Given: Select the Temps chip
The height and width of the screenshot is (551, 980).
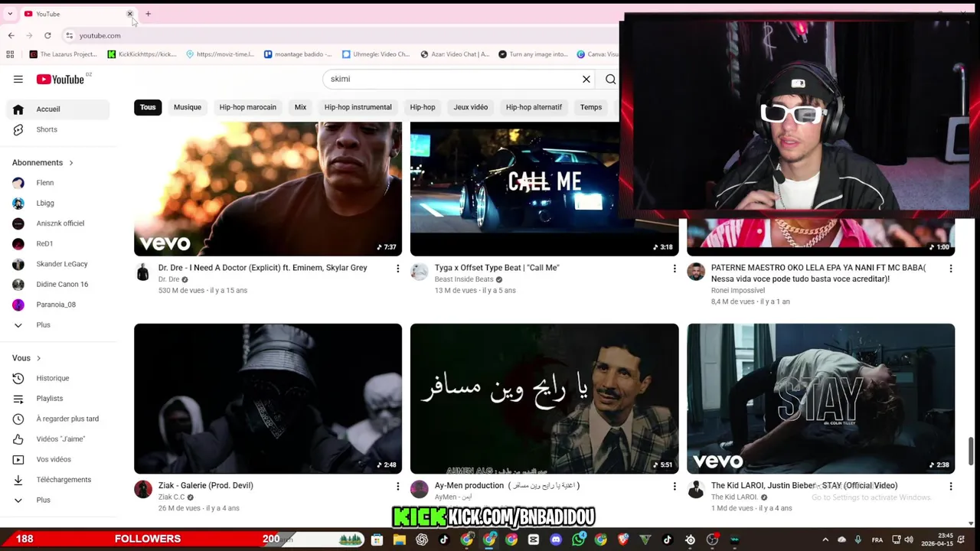Looking at the screenshot, I should click(x=591, y=107).
